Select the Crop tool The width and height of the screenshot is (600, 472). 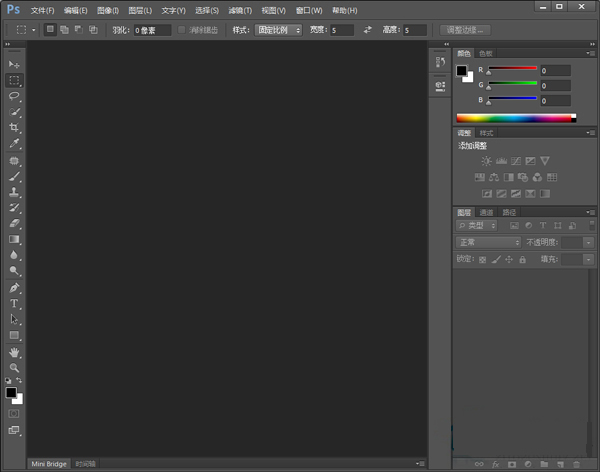pos(15,128)
